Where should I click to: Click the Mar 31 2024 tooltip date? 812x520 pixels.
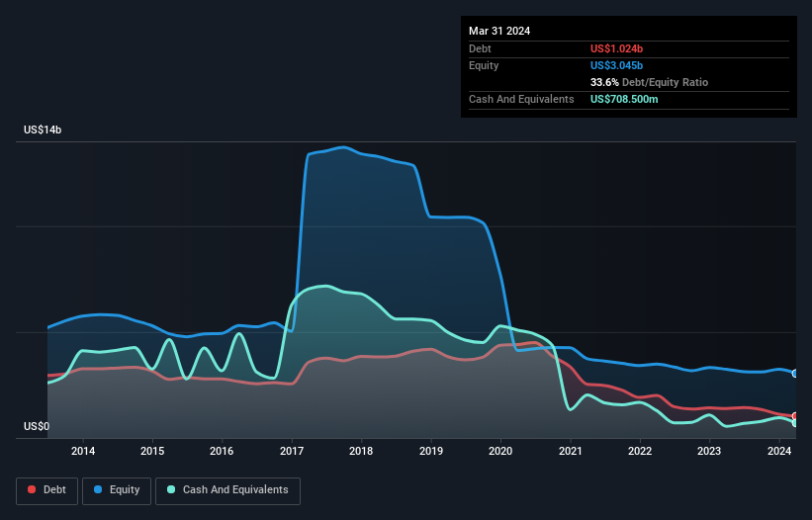click(x=499, y=31)
